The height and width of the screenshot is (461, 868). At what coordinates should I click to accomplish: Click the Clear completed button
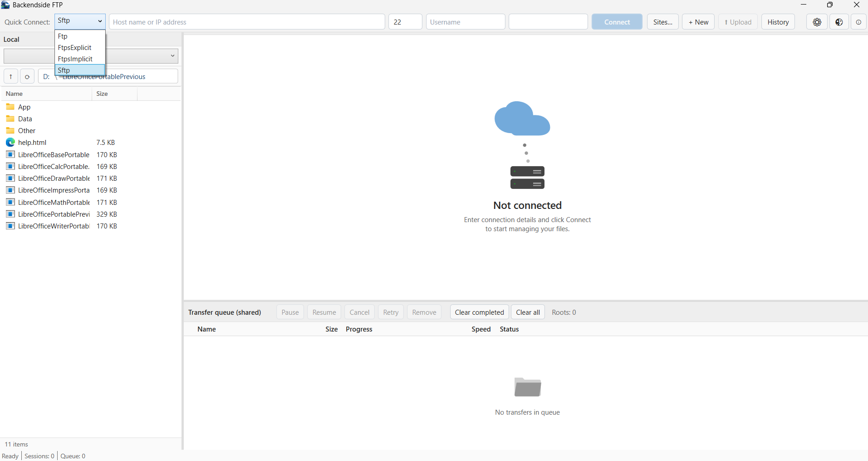pyautogui.click(x=480, y=312)
